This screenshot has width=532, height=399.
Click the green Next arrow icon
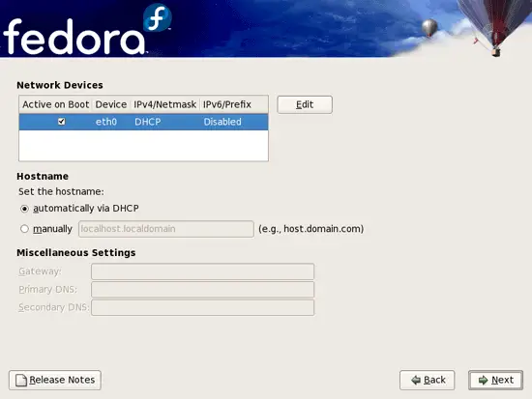pyautogui.click(x=483, y=381)
